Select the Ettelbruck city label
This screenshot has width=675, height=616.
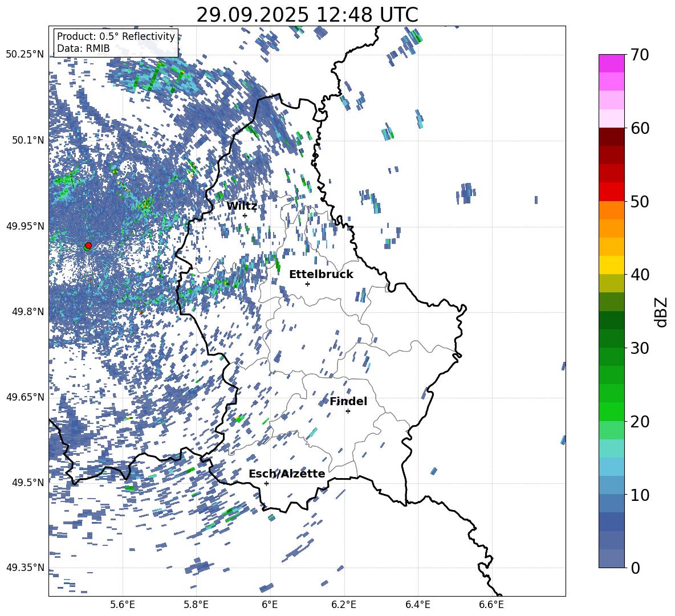[x=321, y=275]
